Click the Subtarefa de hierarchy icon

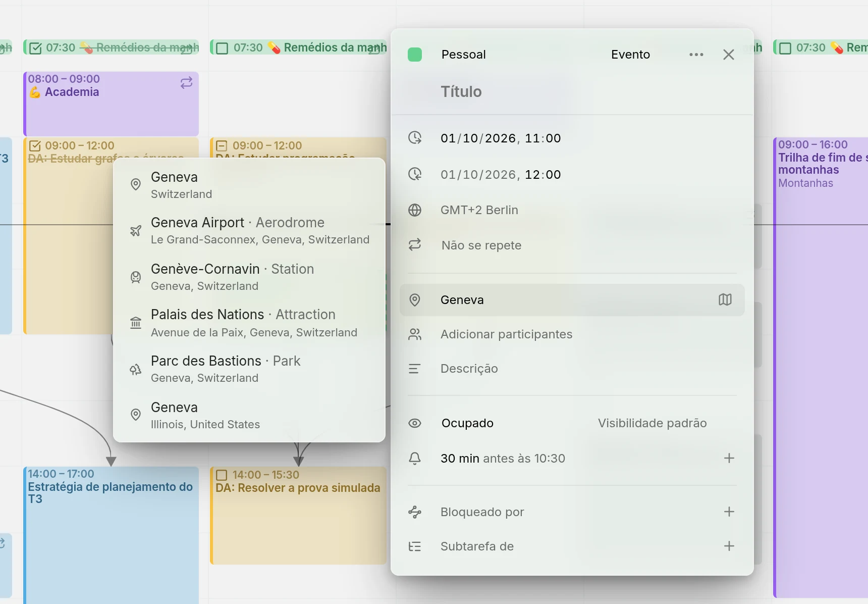coord(415,546)
